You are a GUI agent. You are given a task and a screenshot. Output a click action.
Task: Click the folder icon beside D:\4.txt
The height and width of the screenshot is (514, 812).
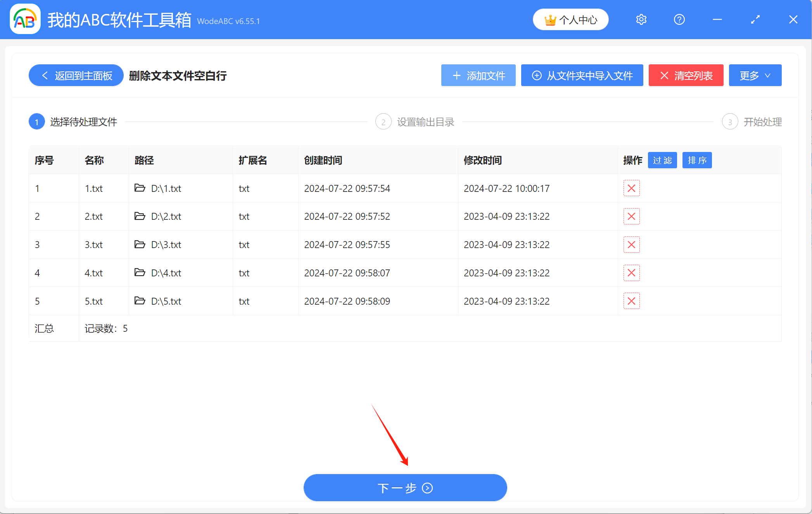point(140,273)
